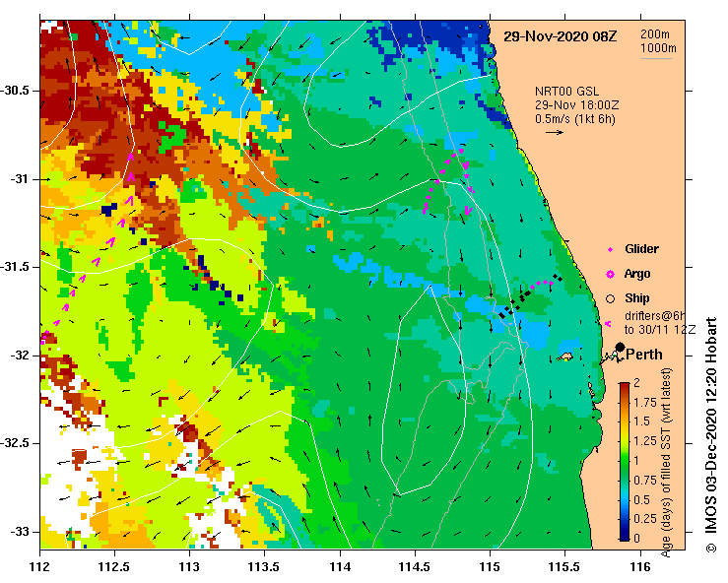The height and width of the screenshot is (583, 728).
Task: Click the colorbar value 2 label
Action: (636, 383)
